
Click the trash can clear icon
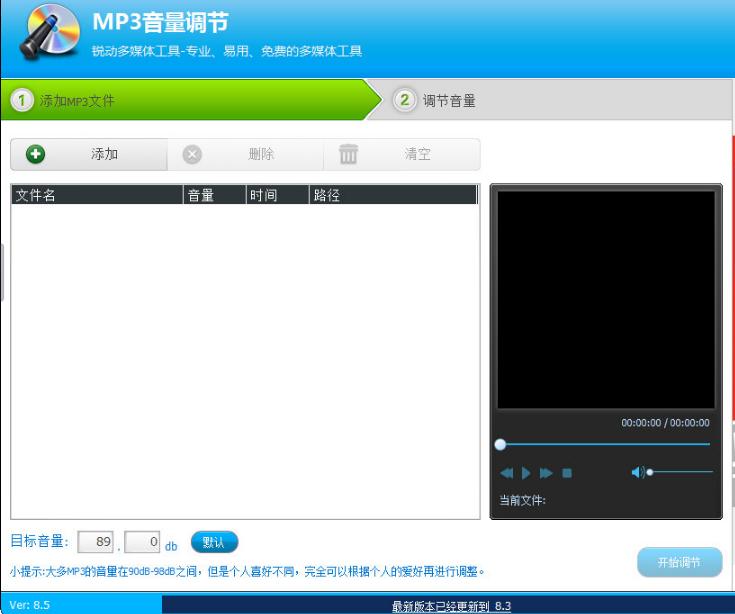[x=348, y=154]
